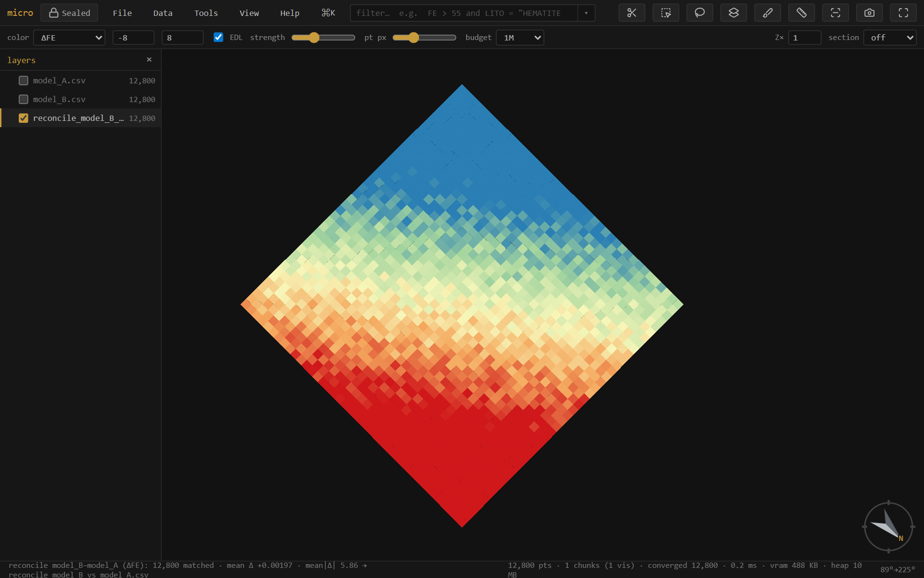The image size is (924, 578).
Task: Hide the reconcile_model_B layer
Action: click(23, 118)
